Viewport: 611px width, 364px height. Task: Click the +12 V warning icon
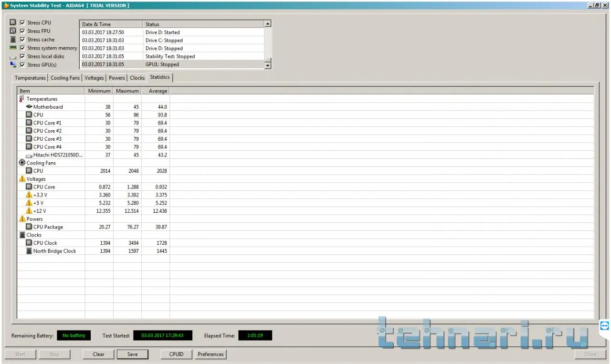(x=29, y=211)
